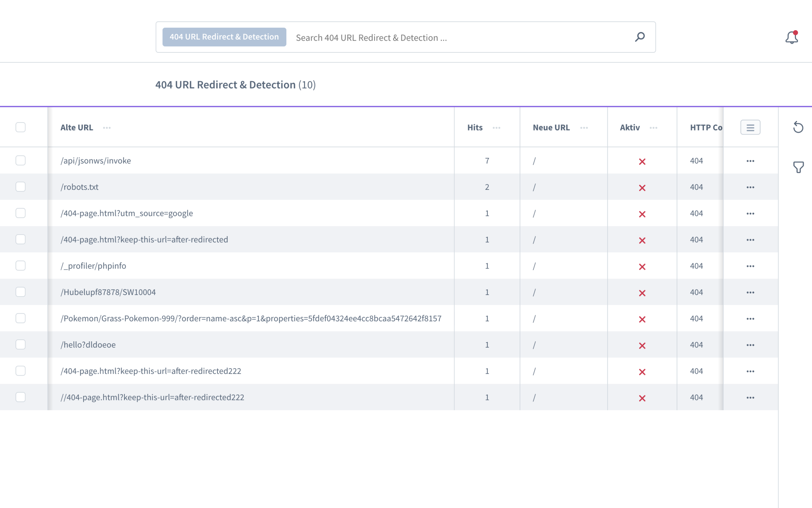Image resolution: width=812 pixels, height=508 pixels.
Task: Open actions menu for /hello?dldoeoe row
Action: click(750, 345)
